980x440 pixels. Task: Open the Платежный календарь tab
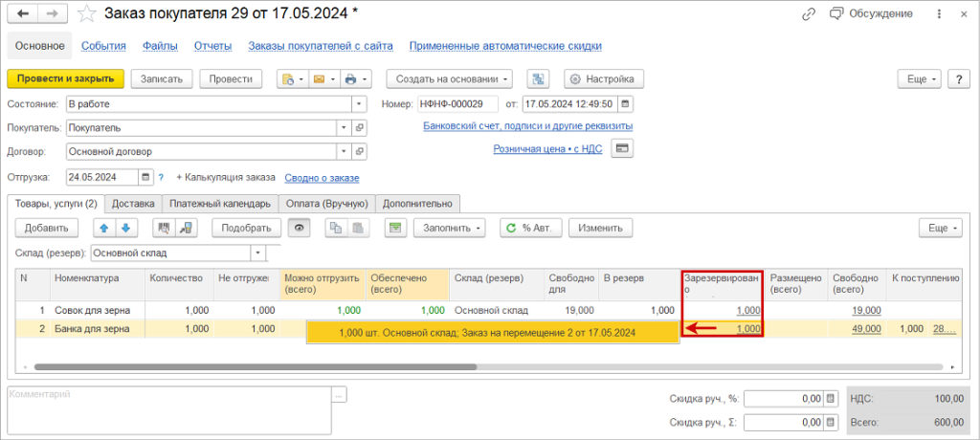tap(220, 203)
